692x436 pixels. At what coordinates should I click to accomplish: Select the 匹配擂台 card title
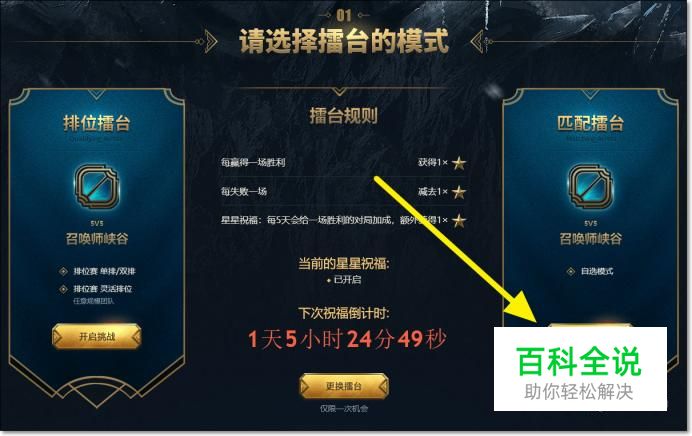(x=590, y=123)
